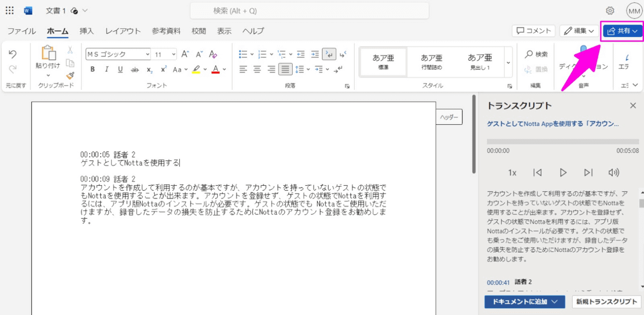The width and height of the screenshot is (644, 315).
Task: Open the font size dropdown
Action: 174,55
